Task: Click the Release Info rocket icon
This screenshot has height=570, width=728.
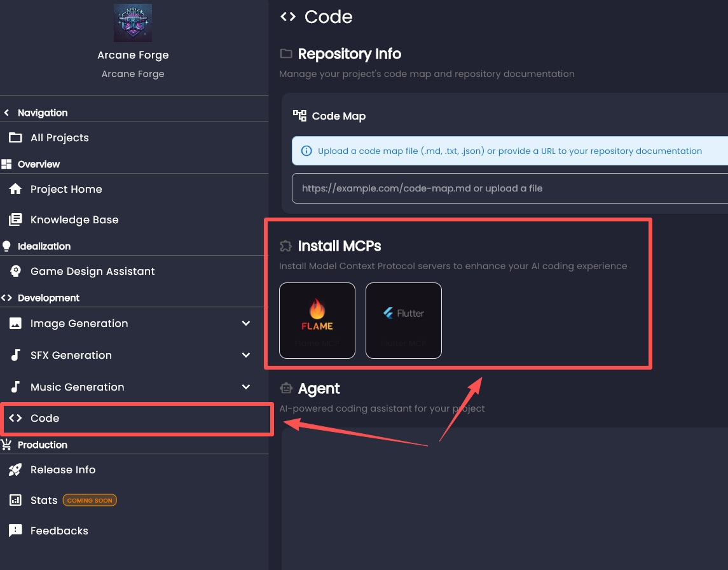Action: (x=14, y=469)
